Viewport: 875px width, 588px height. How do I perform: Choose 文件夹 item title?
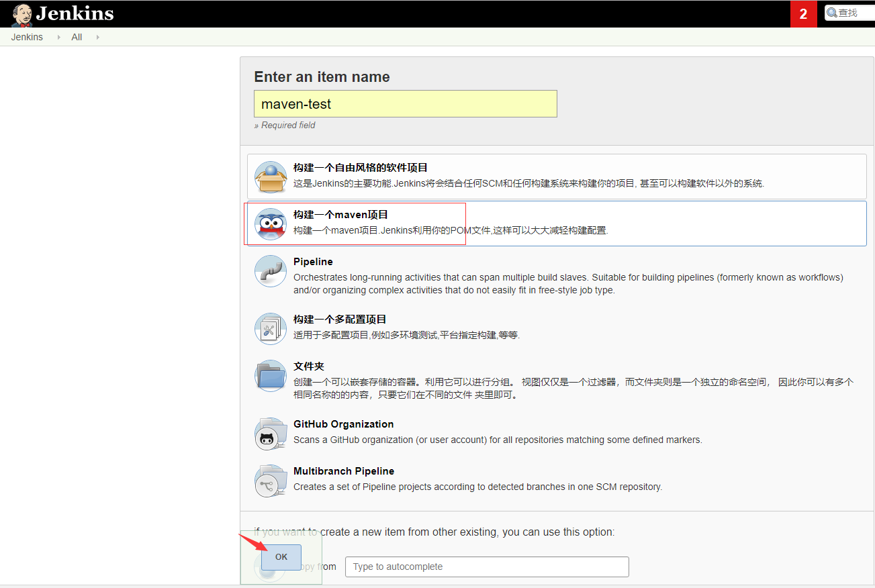[x=309, y=366]
